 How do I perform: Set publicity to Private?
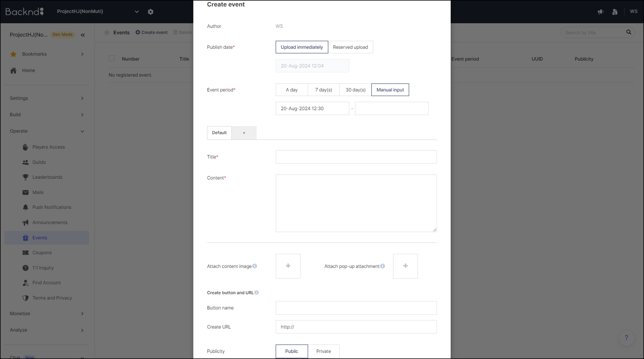click(x=324, y=351)
